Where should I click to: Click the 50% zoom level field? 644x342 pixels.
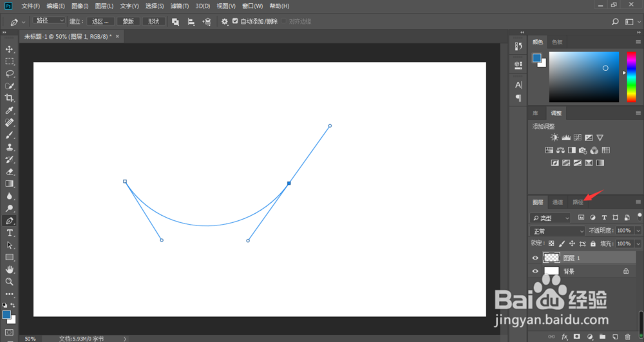30,339
